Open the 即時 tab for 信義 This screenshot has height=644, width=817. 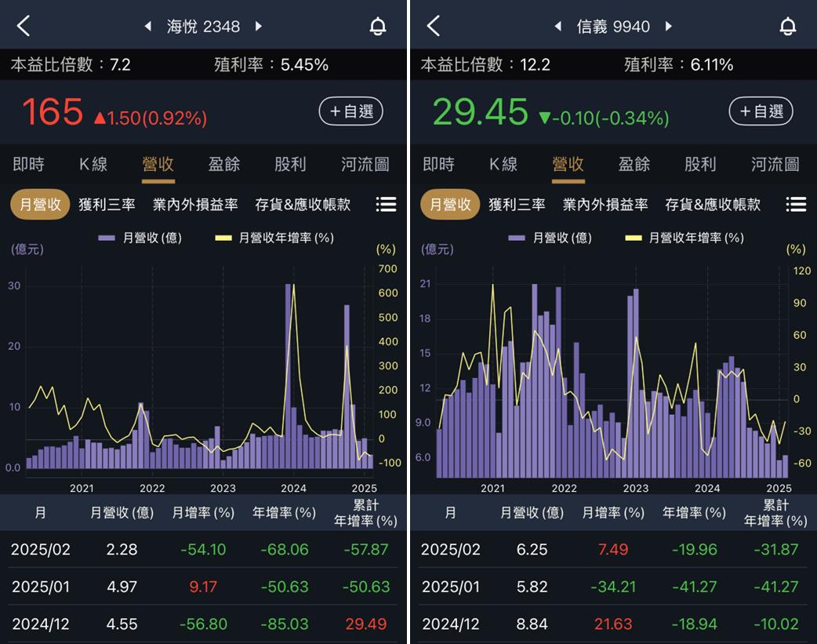pyautogui.click(x=439, y=164)
